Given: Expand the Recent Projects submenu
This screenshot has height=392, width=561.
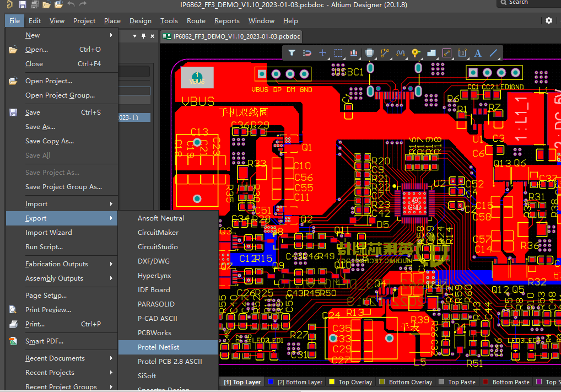Looking at the screenshot, I should 62,373.
